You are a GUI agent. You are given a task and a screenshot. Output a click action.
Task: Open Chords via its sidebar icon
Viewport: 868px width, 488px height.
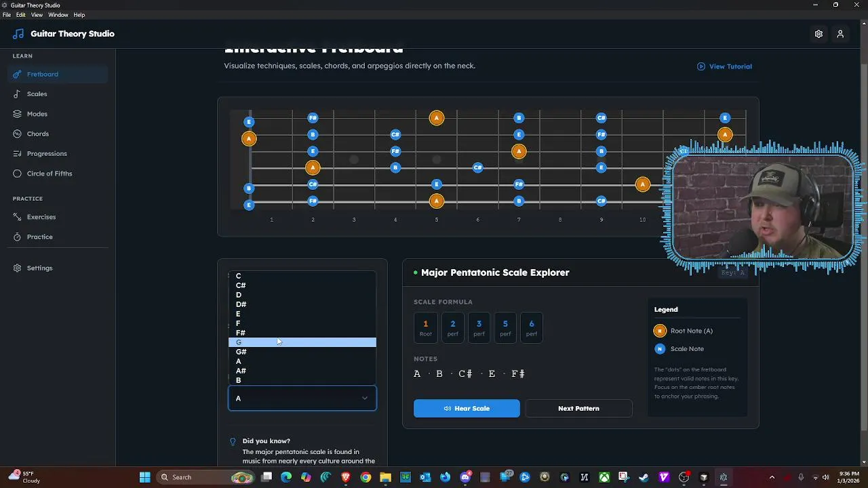point(18,134)
